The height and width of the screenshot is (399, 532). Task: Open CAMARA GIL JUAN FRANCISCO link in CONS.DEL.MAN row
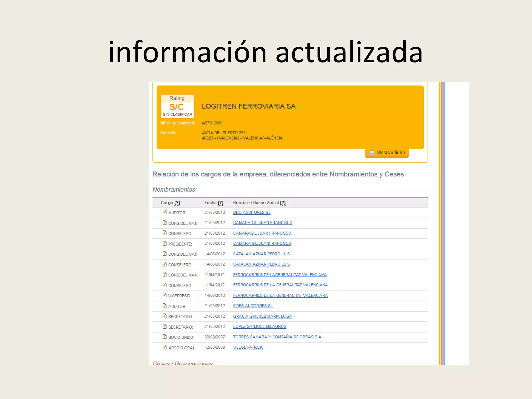pyautogui.click(x=263, y=223)
